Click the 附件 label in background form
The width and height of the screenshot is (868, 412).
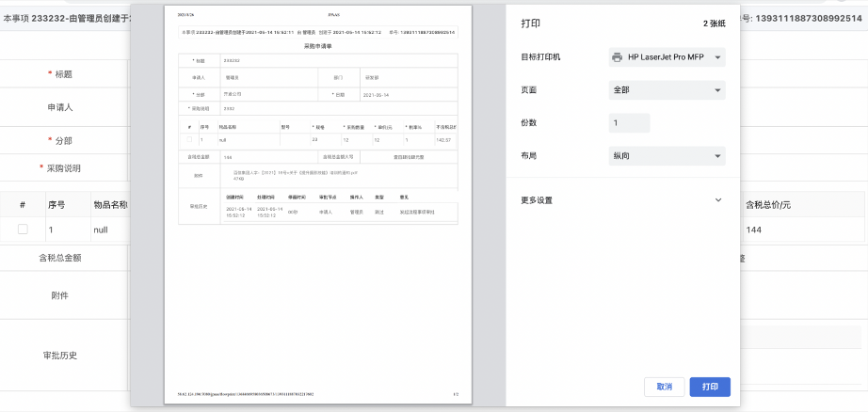(x=60, y=295)
